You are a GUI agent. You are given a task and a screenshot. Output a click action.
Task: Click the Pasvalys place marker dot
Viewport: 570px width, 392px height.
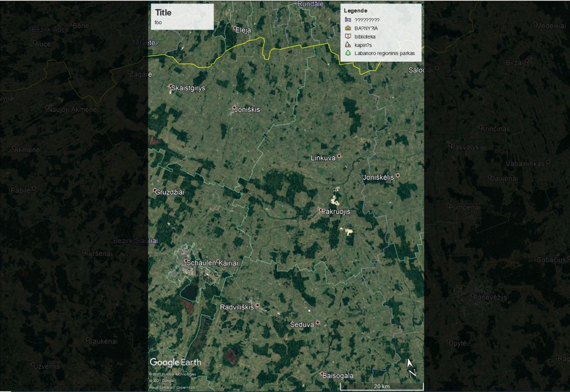click(451, 146)
